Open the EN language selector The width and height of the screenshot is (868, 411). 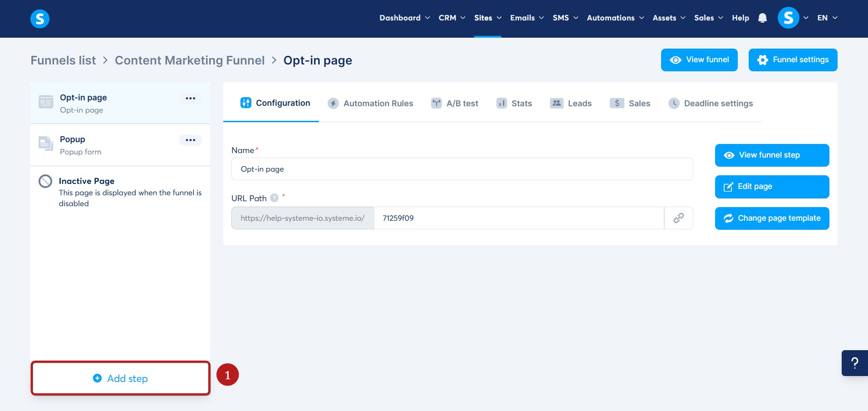point(827,18)
